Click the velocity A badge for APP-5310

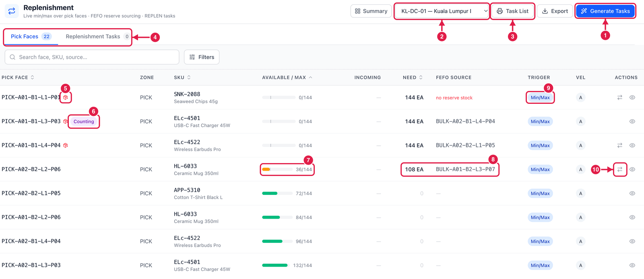coord(580,193)
